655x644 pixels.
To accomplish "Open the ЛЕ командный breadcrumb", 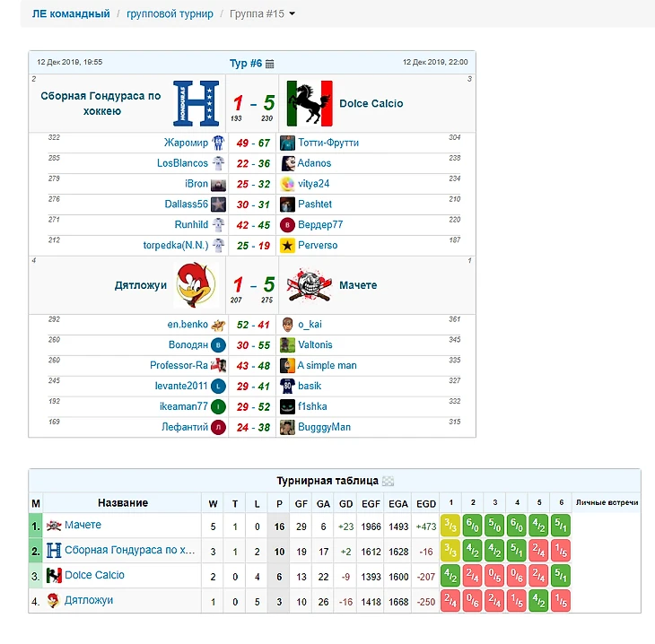I will (71, 13).
